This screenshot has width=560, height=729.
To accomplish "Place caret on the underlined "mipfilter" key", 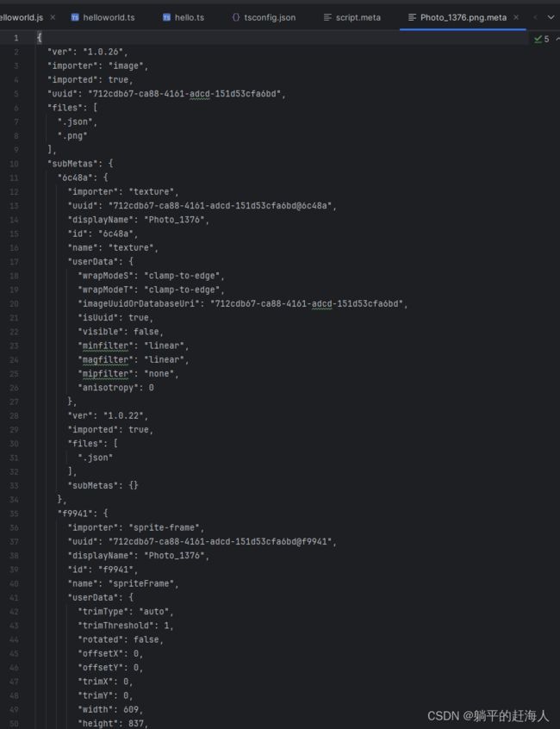I will click(105, 373).
